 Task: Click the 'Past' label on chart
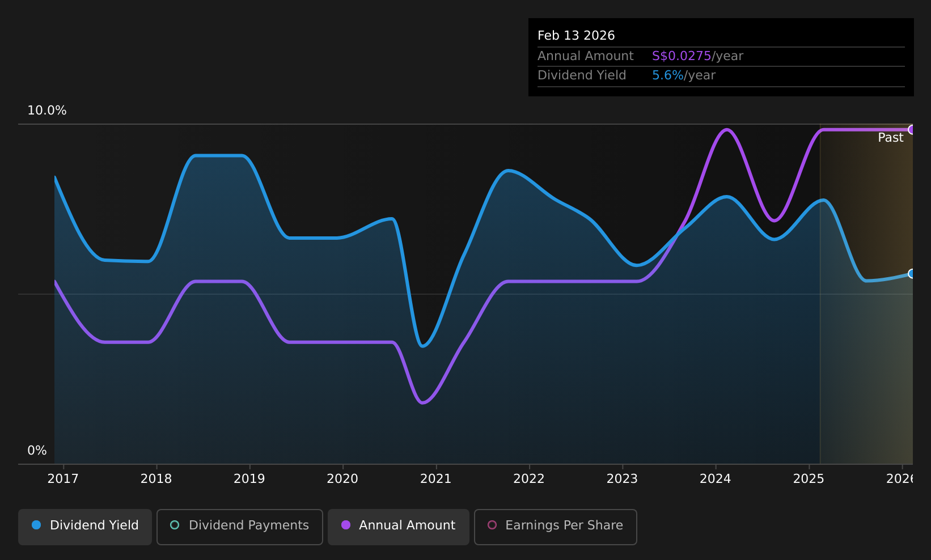(x=891, y=138)
